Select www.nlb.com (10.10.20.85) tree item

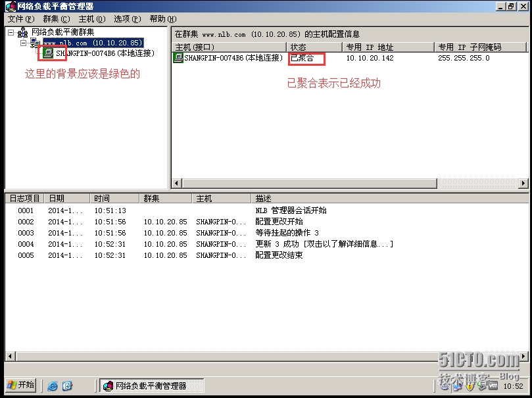(x=93, y=43)
